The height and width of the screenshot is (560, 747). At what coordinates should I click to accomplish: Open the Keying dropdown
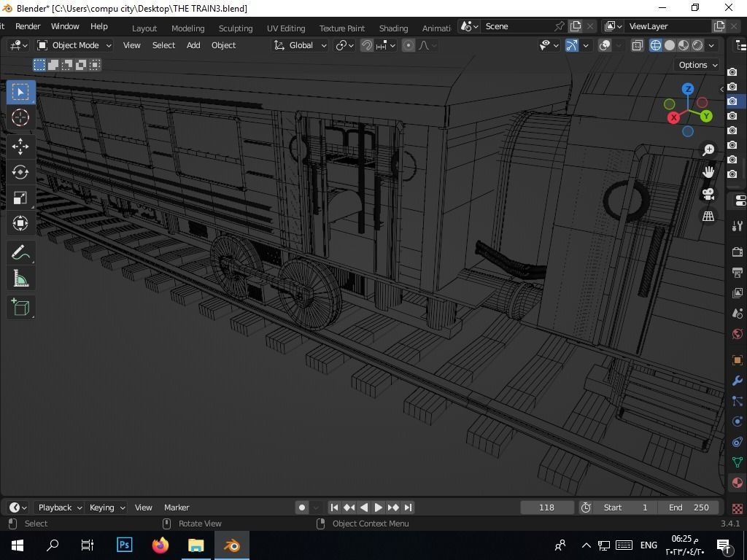[107, 507]
